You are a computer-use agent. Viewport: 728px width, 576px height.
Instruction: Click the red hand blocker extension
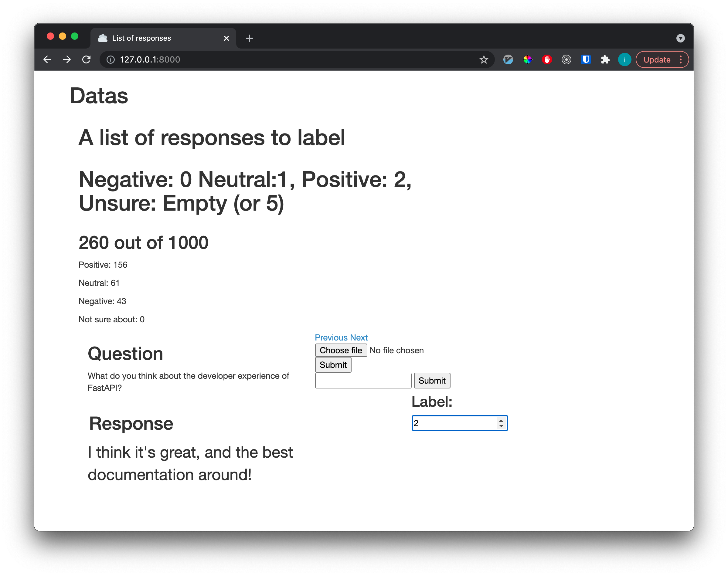[x=547, y=60]
